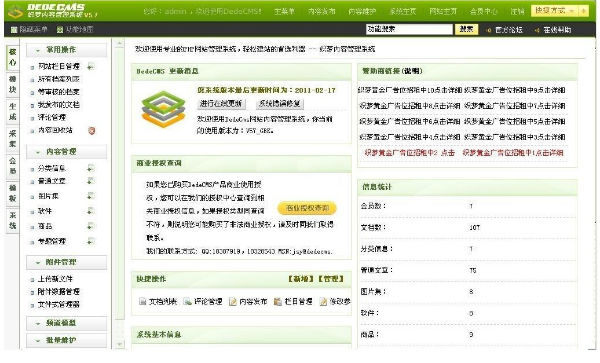Open the 快捷方式 dropdown
The height and width of the screenshot is (363, 600).
(x=555, y=11)
